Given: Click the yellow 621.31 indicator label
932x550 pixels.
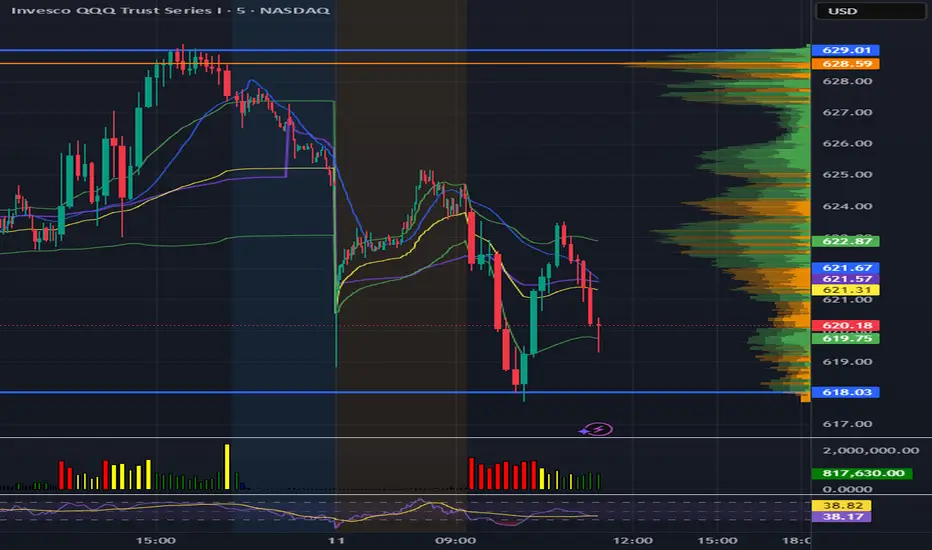Looking at the screenshot, I should coord(846,290).
